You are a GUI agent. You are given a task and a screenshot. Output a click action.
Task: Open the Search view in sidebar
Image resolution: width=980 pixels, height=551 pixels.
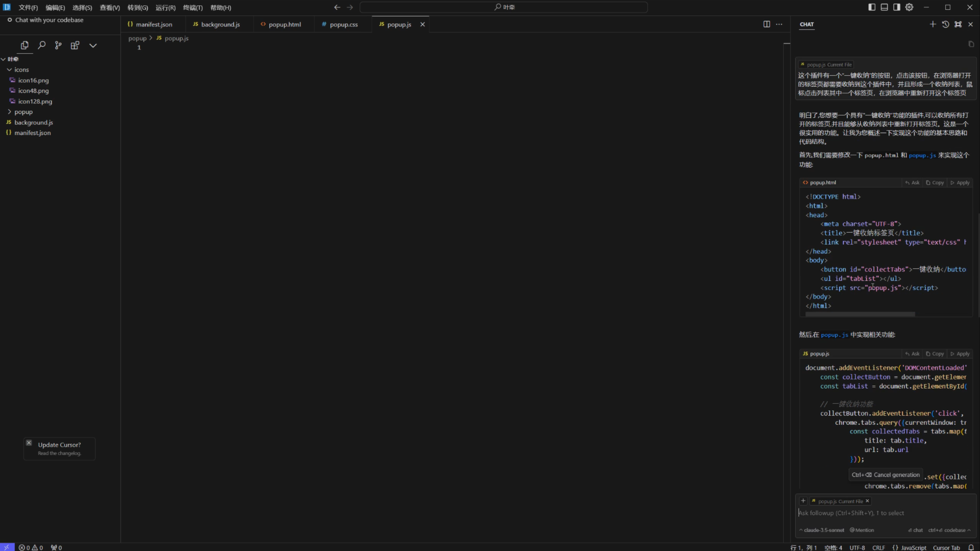tap(42, 46)
